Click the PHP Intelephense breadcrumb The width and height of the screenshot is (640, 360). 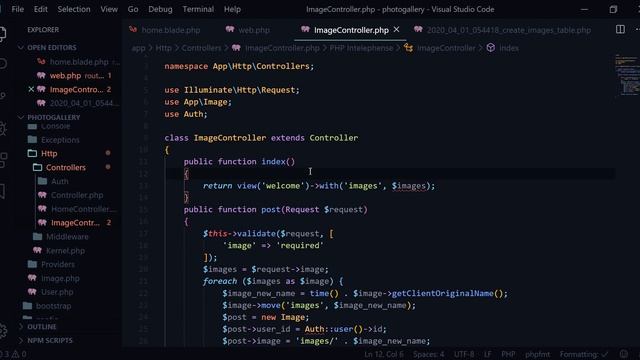(x=361, y=48)
